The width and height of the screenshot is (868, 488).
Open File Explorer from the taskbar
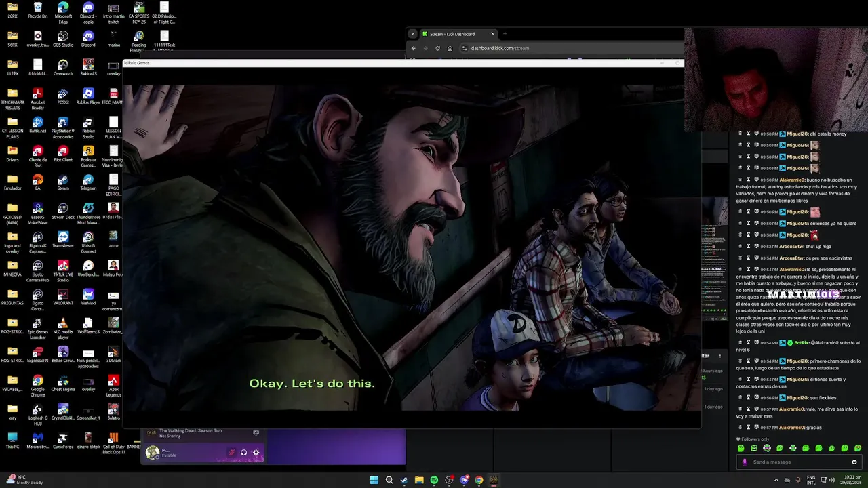click(x=419, y=480)
